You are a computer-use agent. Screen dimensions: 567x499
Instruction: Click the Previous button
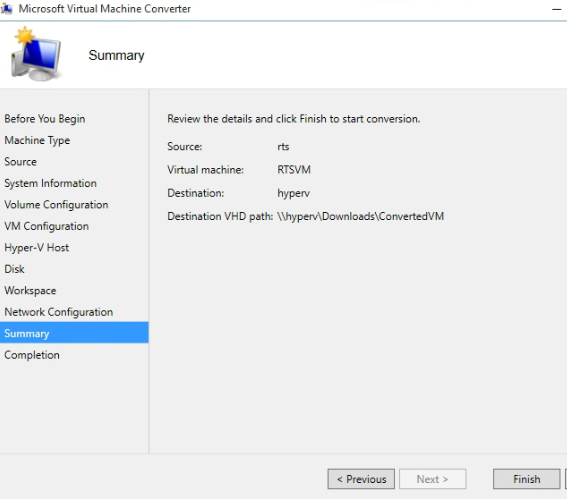361,479
